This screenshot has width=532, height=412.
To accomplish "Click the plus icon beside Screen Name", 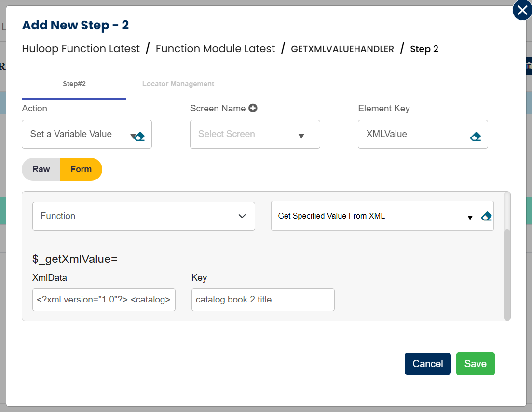I will coord(253,109).
